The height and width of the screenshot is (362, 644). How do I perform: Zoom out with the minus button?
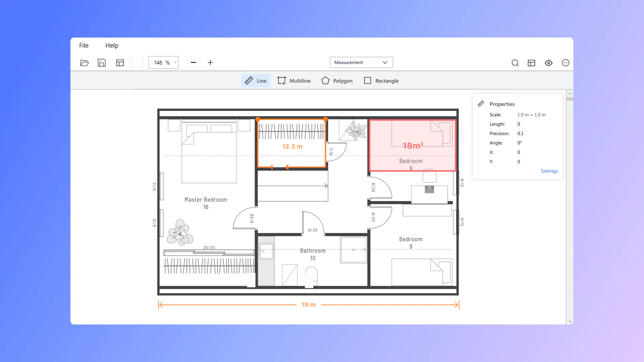pos(193,62)
